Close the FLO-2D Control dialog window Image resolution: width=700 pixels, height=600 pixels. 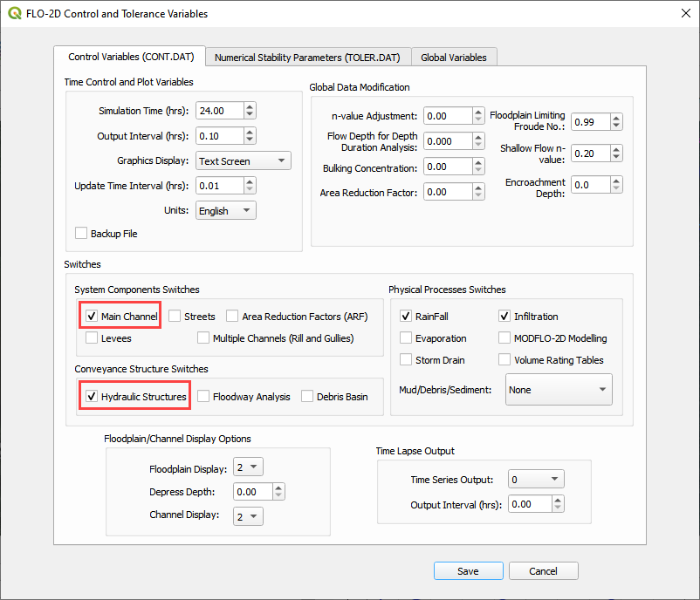point(683,14)
